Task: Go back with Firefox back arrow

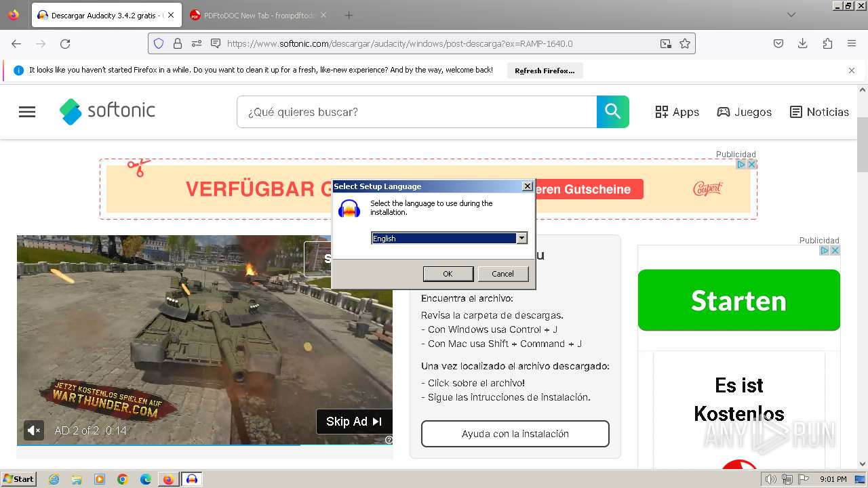Action: [x=16, y=43]
